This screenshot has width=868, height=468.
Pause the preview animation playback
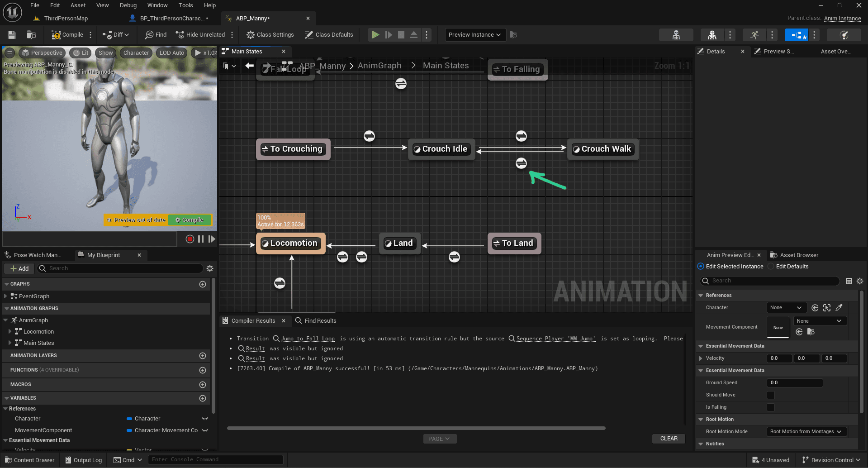tap(201, 239)
